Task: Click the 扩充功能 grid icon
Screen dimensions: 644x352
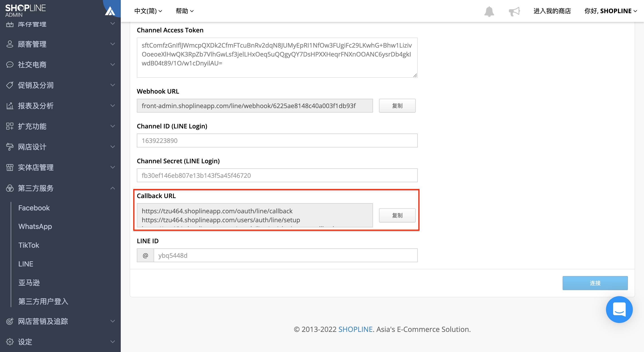Action: click(x=9, y=126)
